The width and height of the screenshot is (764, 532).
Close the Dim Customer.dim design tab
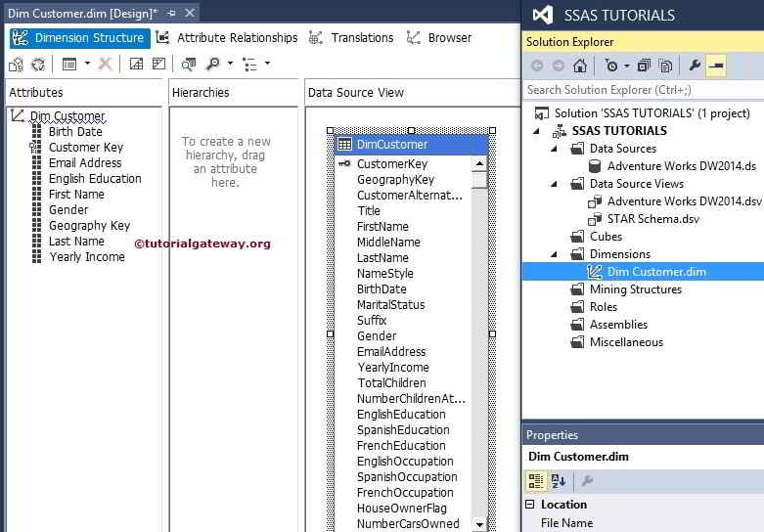(x=190, y=14)
